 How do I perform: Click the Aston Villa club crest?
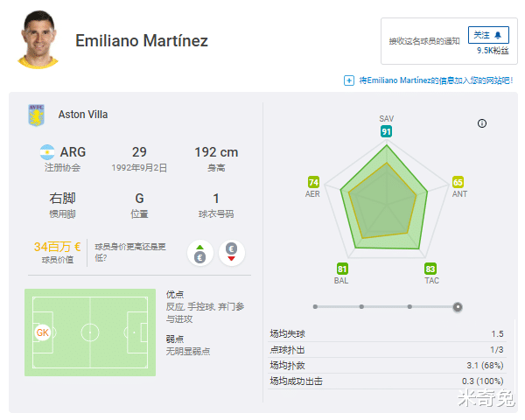pyautogui.click(x=37, y=115)
